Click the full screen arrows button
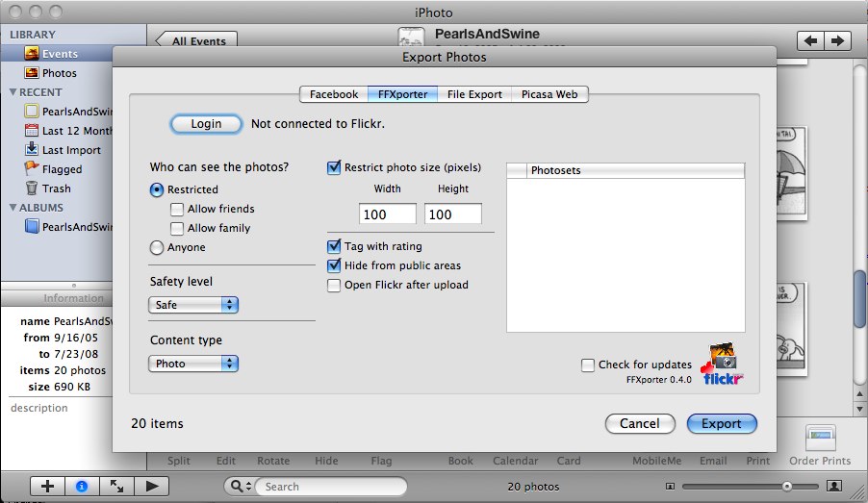 [116, 487]
